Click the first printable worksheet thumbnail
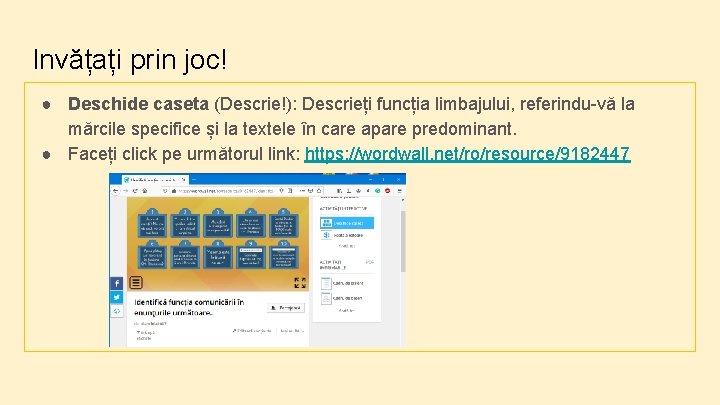Screen dimensions: 720x405 pos(326,283)
